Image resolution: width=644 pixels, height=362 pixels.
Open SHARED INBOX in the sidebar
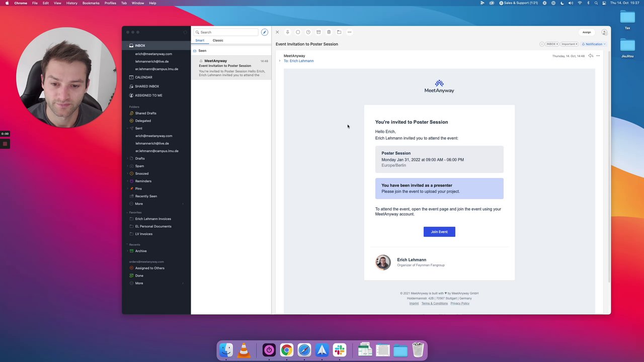point(147,86)
